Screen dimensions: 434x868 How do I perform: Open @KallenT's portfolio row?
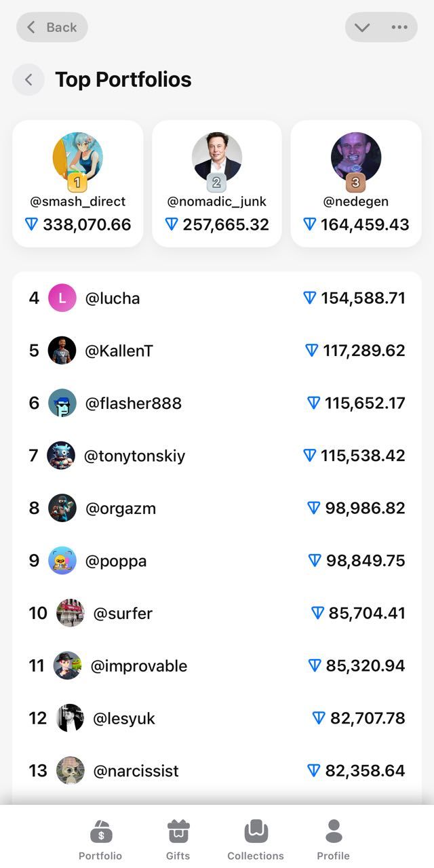click(x=217, y=351)
